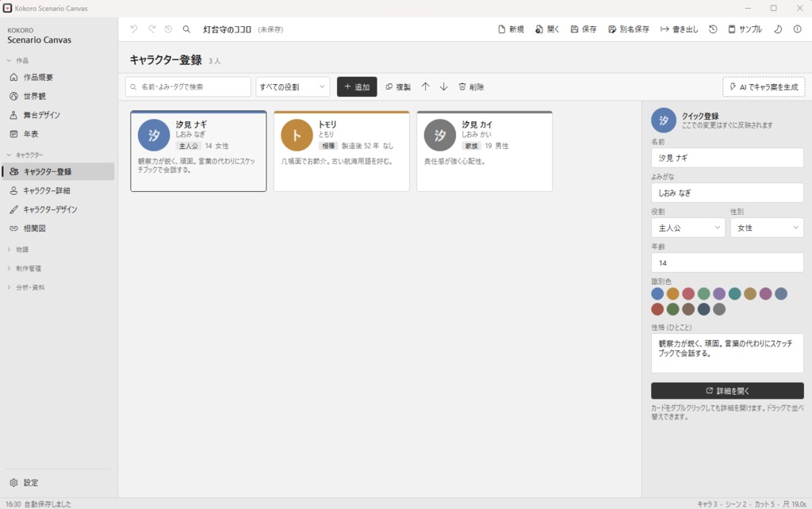Go to 世界観 in the sidebar
This screenshot has width=812, height=509.
click(x=57, y=96)
